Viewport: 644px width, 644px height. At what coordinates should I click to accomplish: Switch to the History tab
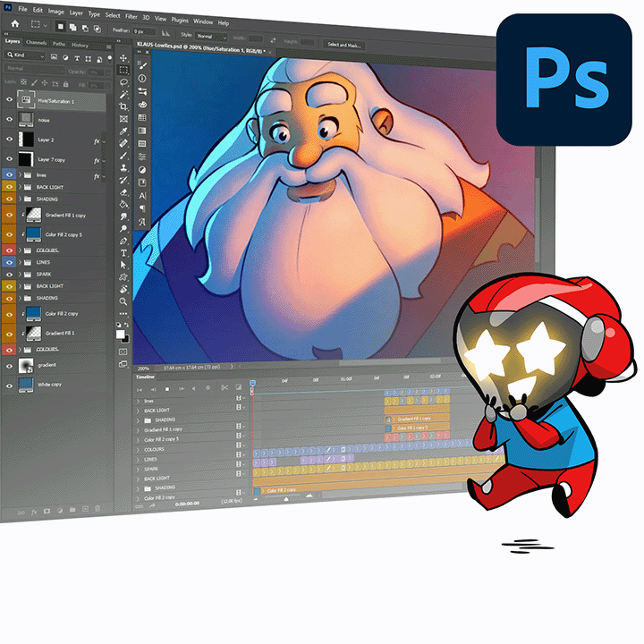pyautogui.click(x=80, y=46)
